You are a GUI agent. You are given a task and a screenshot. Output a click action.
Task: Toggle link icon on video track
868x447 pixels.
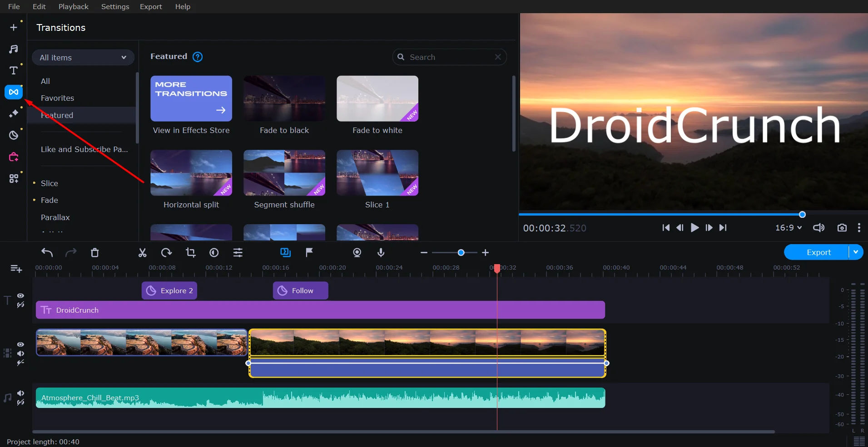point(20,363)
